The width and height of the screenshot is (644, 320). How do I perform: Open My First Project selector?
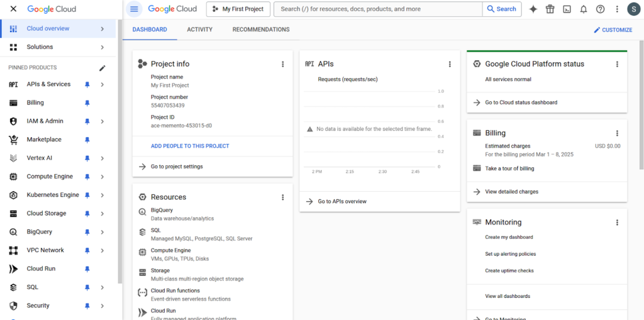pyautogui.click(x=238, y=9)
